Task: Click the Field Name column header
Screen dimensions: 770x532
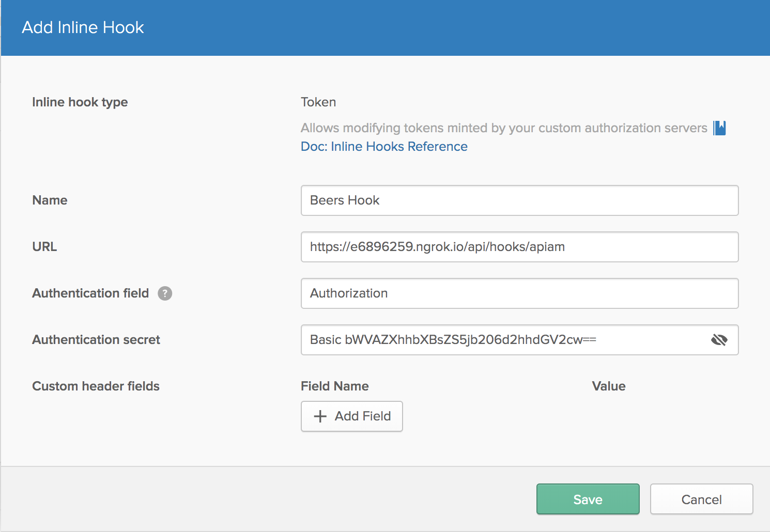Action: (x=335, y=386)
